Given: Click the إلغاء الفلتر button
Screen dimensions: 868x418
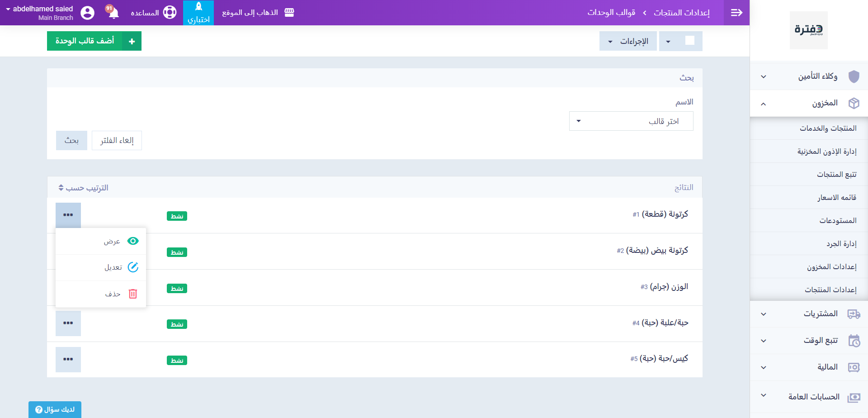Looking at the screenshot, I should 117,140.
